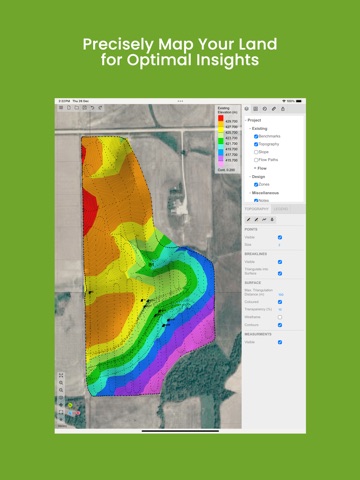360x480 pixels.
Task: Uncheck the Zones layer
Action: [x=256, y=185]
